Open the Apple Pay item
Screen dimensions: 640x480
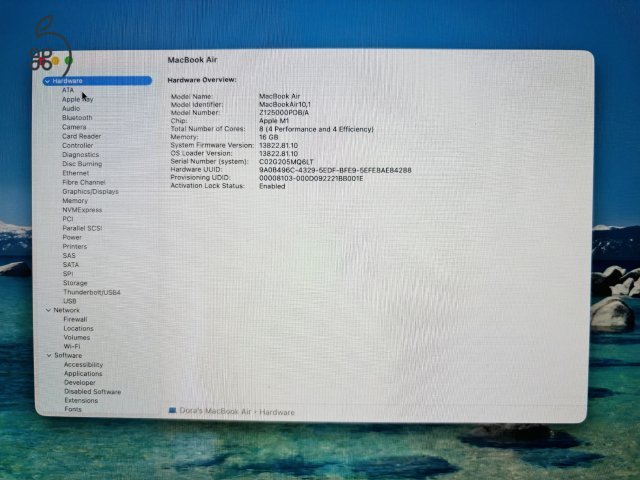(x=78, y=99)
